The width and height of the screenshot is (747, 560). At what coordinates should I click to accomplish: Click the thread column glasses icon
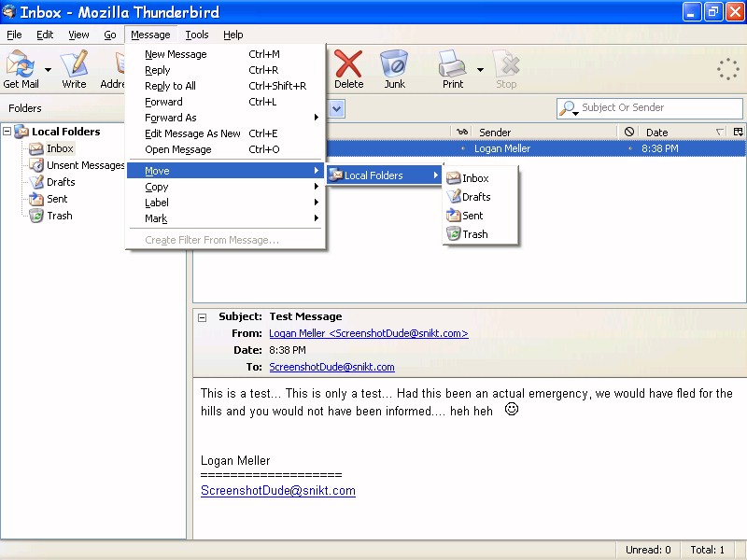461,132
